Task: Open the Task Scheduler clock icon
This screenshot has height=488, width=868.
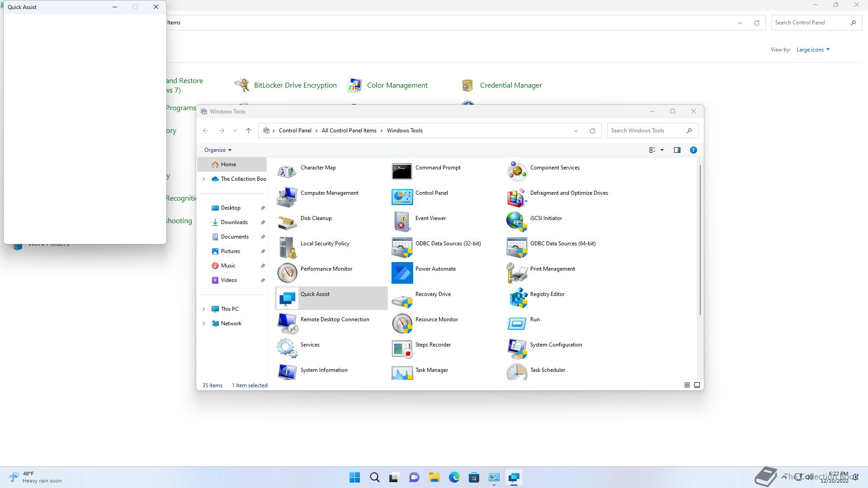Action: [517, 372]
